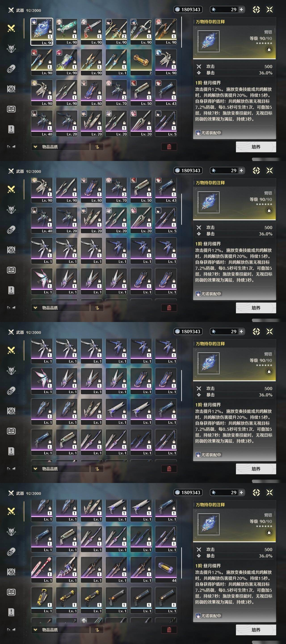The width and height of the screenshot is (286, 644).
Task: Click the 培养 button in first screenshot
Action: [x=256, y=147]
